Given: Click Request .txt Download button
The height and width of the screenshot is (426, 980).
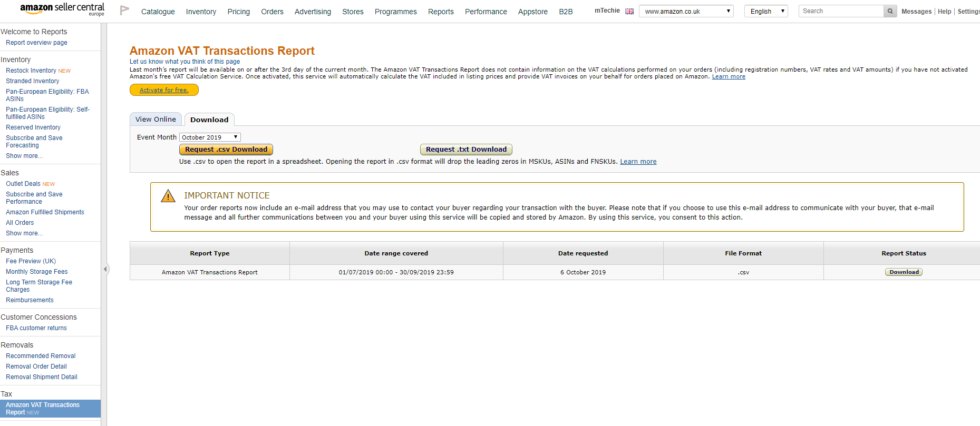Looking at the screenshot, I should 466,150.
